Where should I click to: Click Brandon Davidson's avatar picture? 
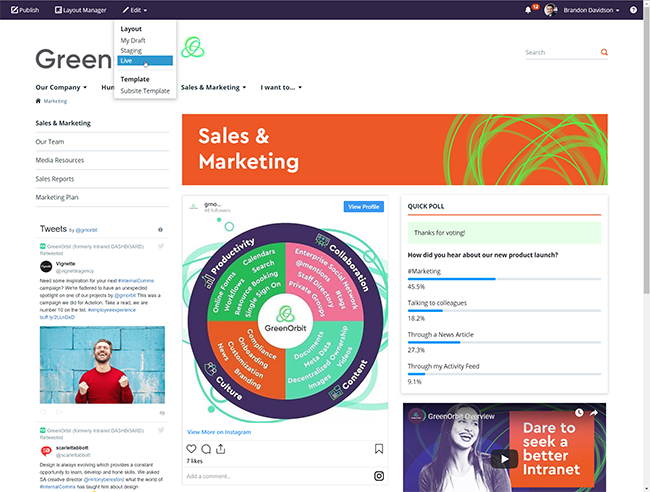click(550, 10)
